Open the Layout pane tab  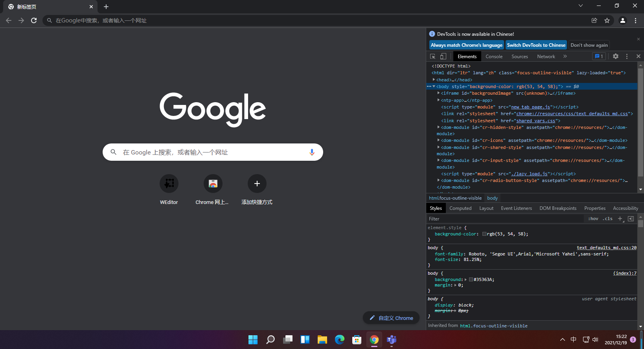486,208
